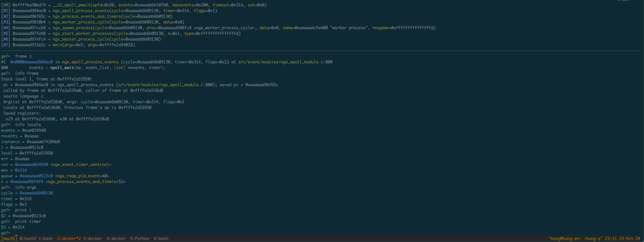
Task: Select the active 2:docker*Z tmux window
Action: click(69, 238)
